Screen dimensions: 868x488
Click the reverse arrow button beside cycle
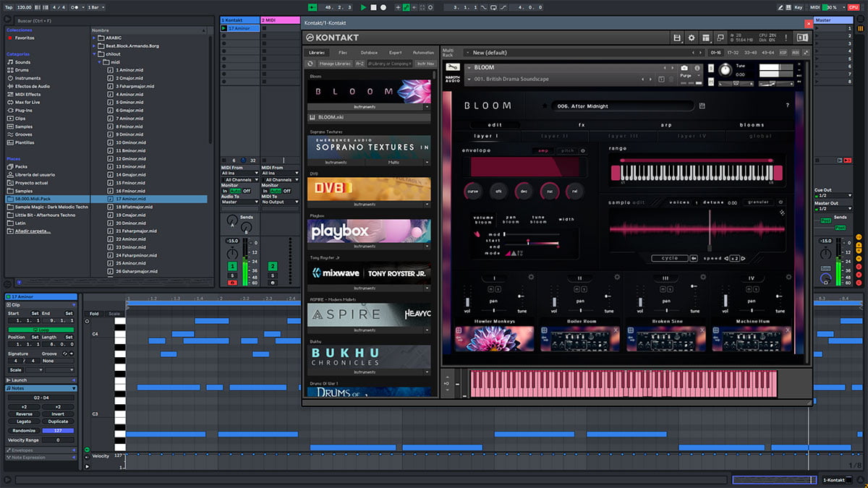click(694, 258)
